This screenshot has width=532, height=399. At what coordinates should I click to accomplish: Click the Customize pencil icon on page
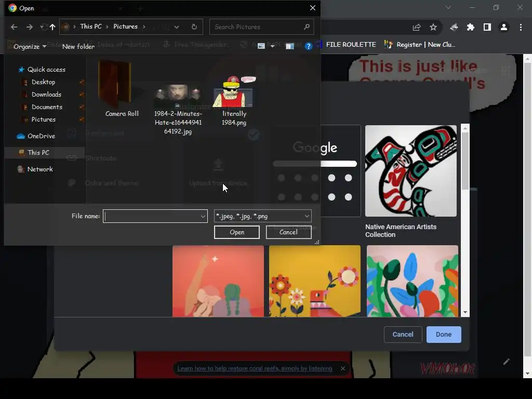506,362
